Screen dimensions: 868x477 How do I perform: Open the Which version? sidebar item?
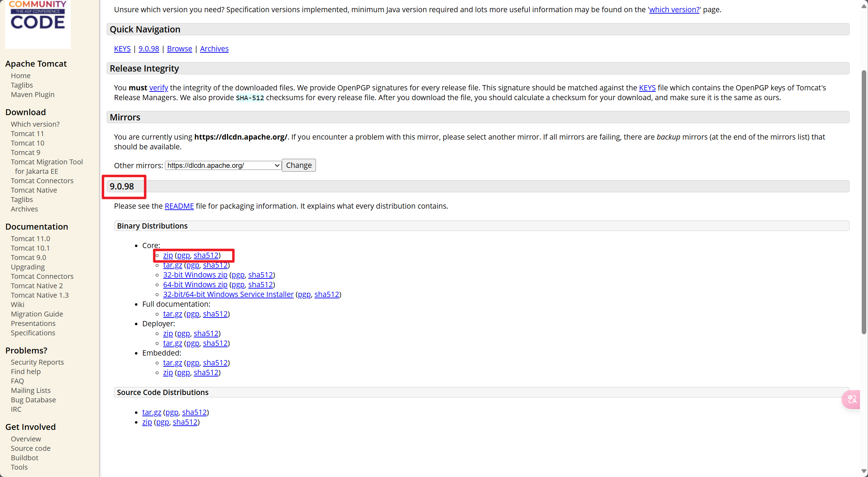coord(35,124)
